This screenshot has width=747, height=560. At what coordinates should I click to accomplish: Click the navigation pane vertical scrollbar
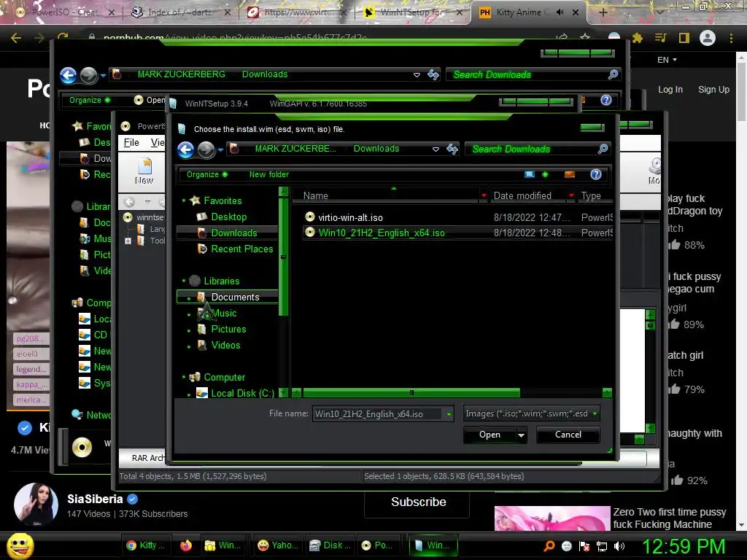tap(283, 257)
